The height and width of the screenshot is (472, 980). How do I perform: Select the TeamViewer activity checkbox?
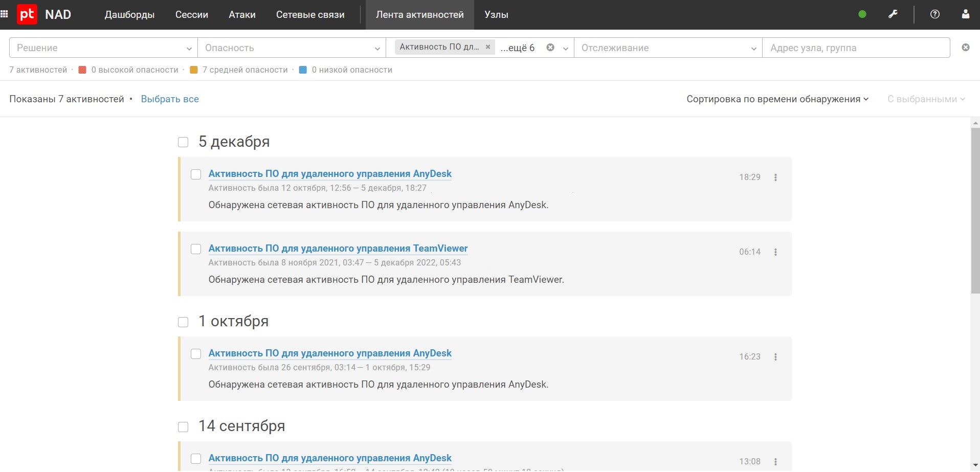pos(196,249)
